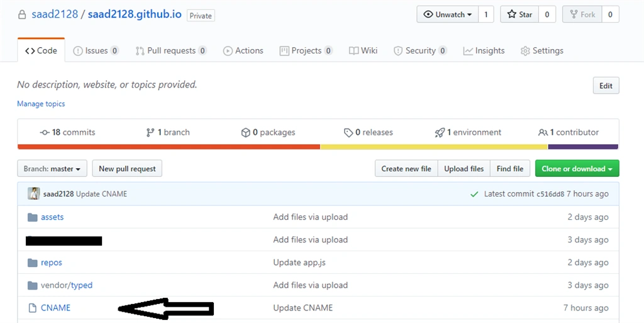View the 1 branch list

[x=167, y=132]
